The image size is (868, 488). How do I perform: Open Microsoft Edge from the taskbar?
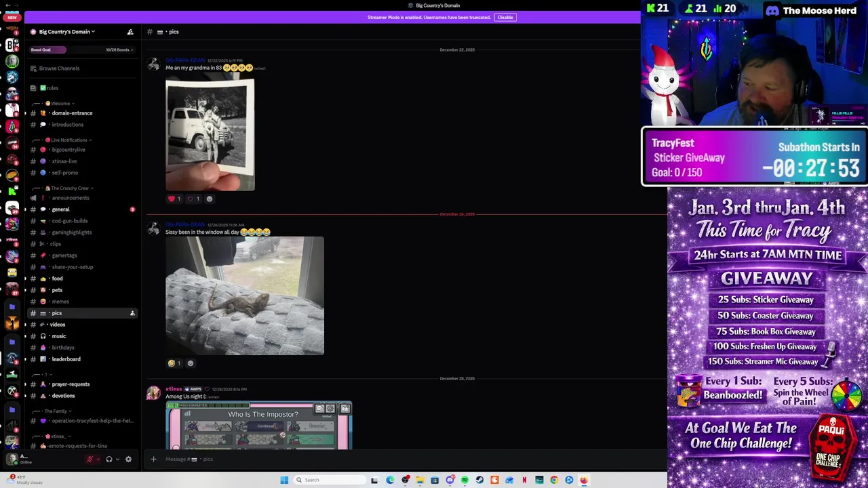coord(390,480)
